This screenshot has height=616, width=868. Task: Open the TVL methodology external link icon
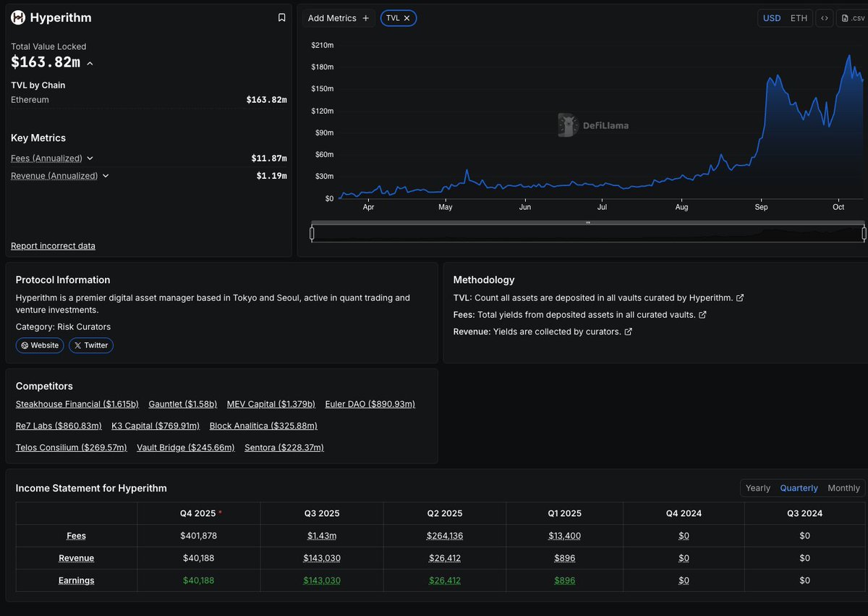coord(740,298)
